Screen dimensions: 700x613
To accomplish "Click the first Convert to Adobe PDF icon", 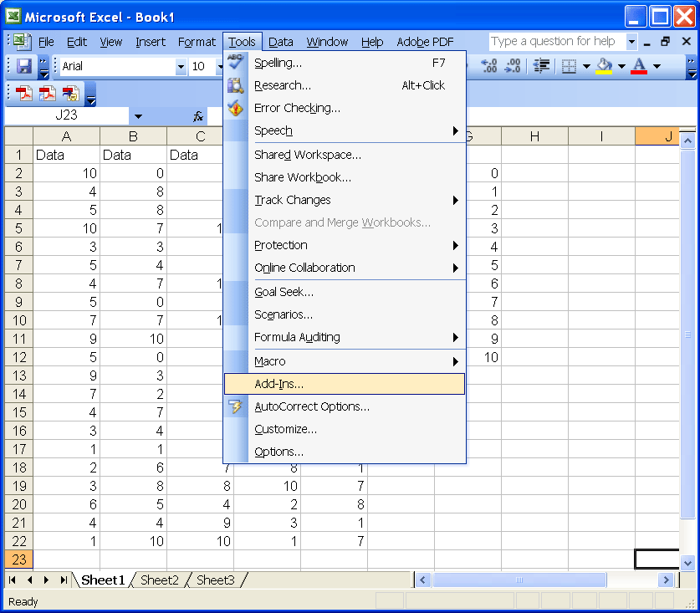I will pyautogui.click(x=23, y=94).
